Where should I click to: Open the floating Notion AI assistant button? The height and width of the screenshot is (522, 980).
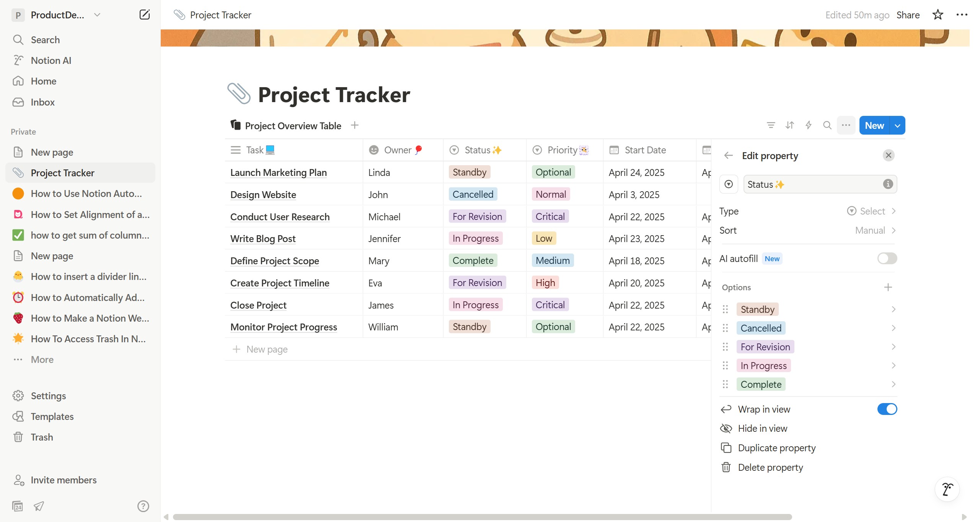coord(947,489)
